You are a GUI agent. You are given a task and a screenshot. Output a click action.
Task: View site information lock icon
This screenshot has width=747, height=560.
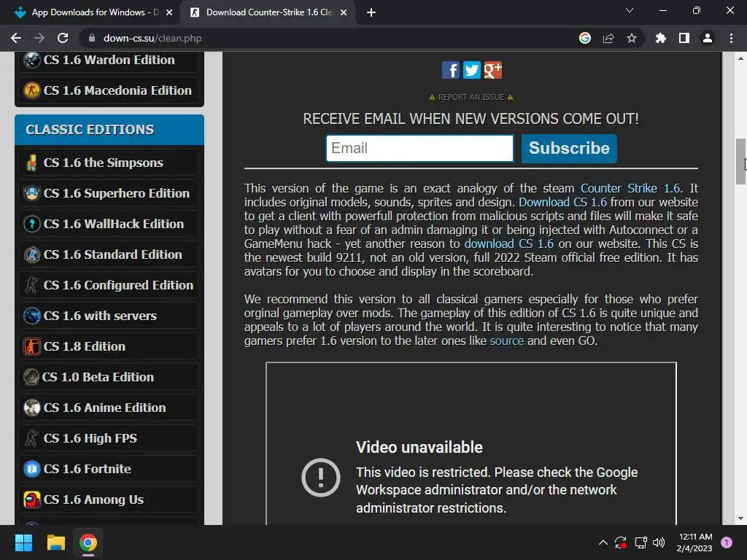click(92, 38)
